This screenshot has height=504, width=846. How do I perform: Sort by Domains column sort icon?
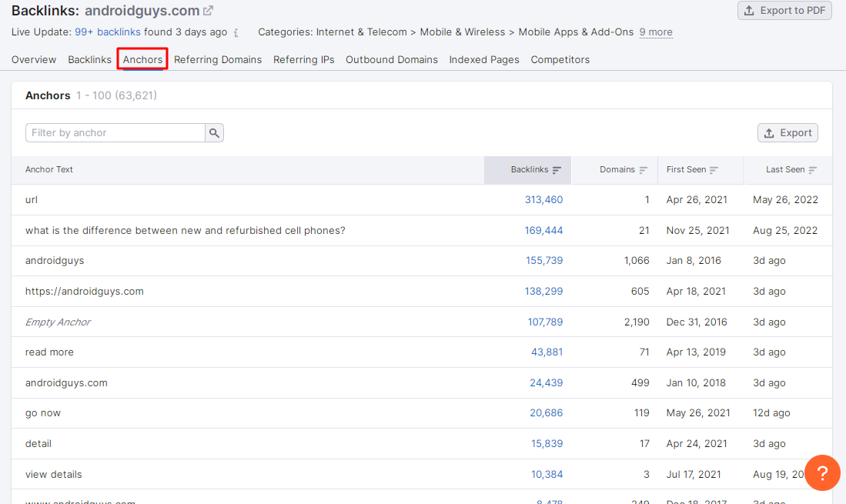(x=643, y=170)
